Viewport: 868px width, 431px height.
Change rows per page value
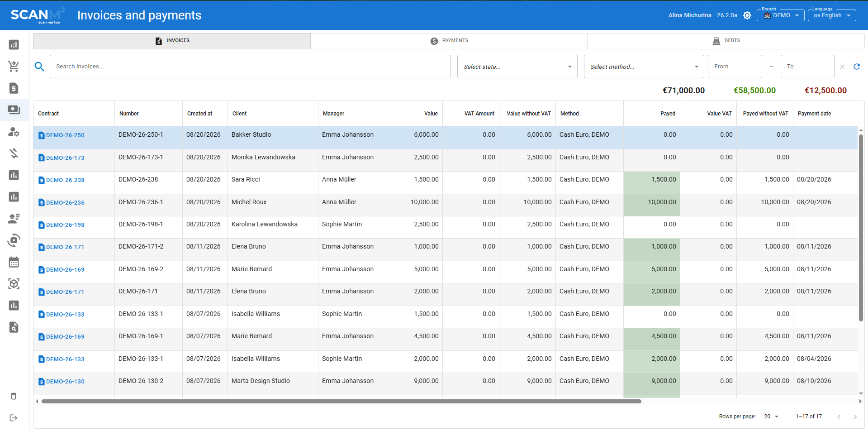click(x=771, y=417)
